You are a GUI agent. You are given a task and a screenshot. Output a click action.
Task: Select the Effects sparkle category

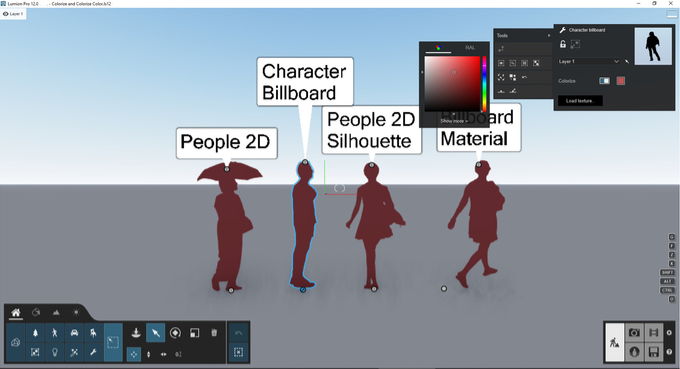[x=74, y=352]
